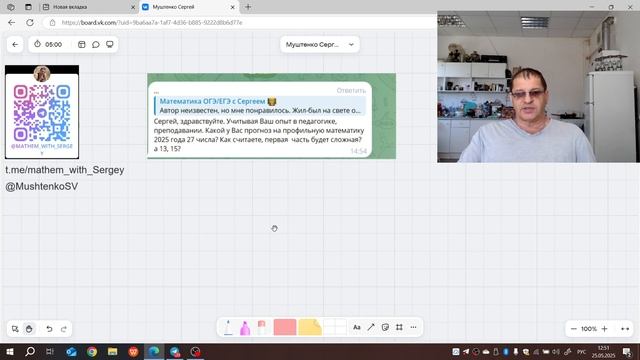Open the notification center icon
The height and width of the screenshot is (360, 640).
pyautogui.click(x=627, y=352)
